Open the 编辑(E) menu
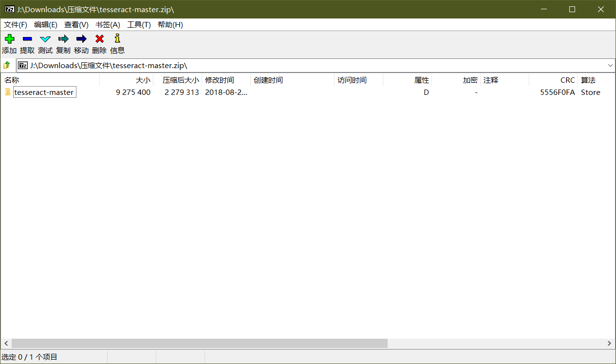Viewport: 616px width, 364px height. tap(46, 25)
